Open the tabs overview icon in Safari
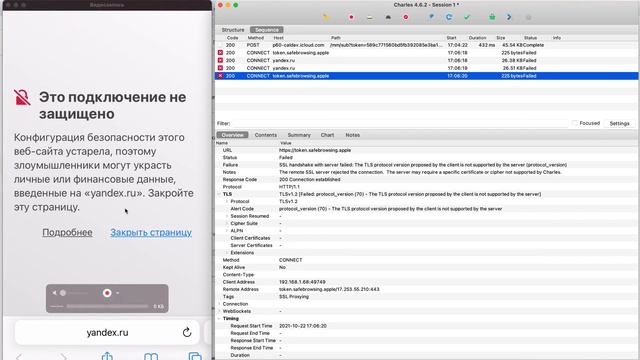Screen dimensions: 640x360 tap(195, 356)
